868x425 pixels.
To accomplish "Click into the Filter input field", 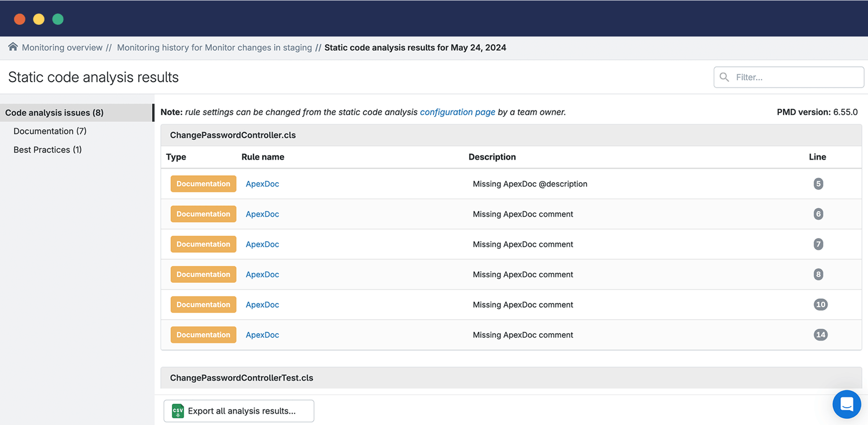I will coord(796,77).
